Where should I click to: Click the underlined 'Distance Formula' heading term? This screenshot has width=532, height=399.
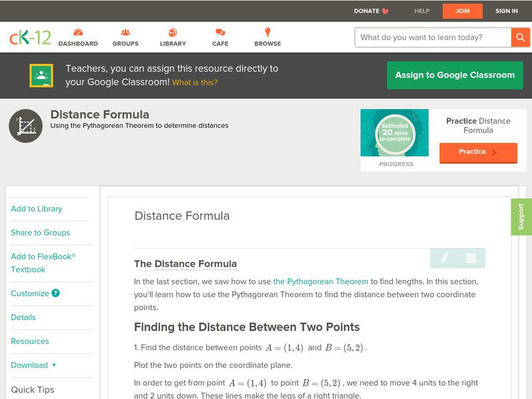click(x=196, y=264)
